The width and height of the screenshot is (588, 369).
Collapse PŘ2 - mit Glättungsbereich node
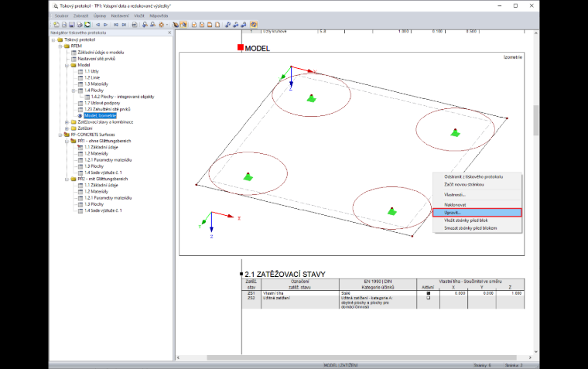coord(67,179)
